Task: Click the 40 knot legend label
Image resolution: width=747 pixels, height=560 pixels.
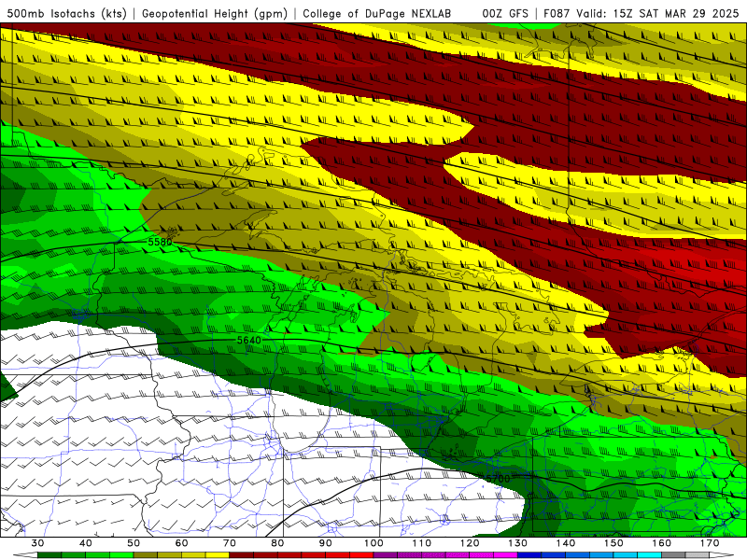Action: point(86,543)
